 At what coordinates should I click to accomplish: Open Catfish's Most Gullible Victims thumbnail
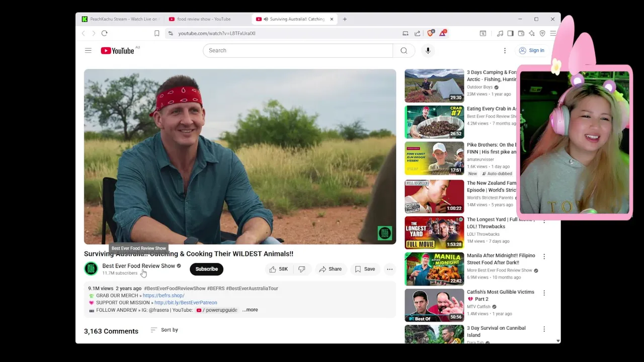click(x=434, y=305)
